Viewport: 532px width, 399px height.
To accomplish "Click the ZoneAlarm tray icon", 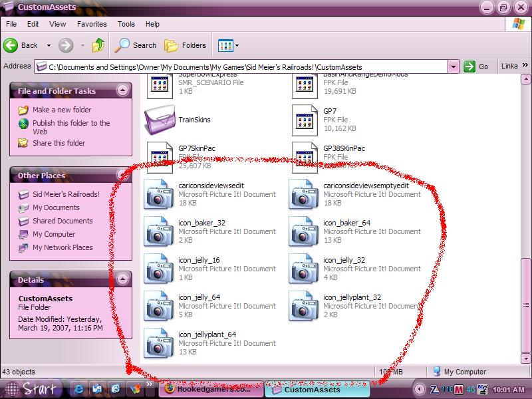I will coord(435,389).
